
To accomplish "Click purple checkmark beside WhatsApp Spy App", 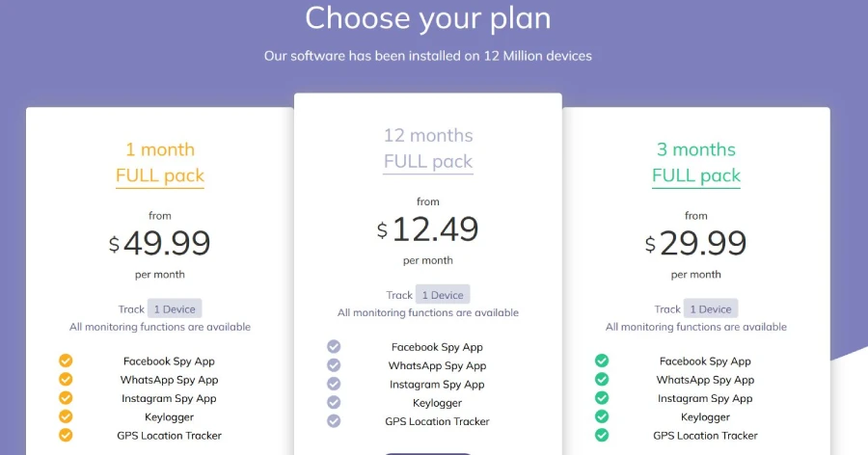I will tap(334, 365).
